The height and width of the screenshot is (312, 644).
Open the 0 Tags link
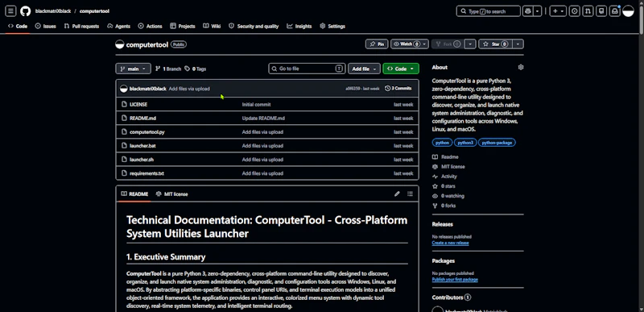[x=196, y=69]
